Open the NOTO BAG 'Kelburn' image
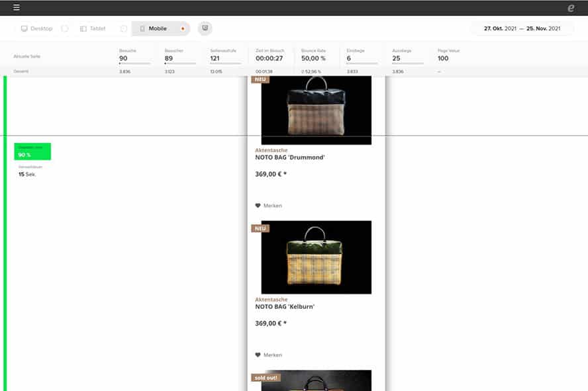588x391 pixels. 316,257
